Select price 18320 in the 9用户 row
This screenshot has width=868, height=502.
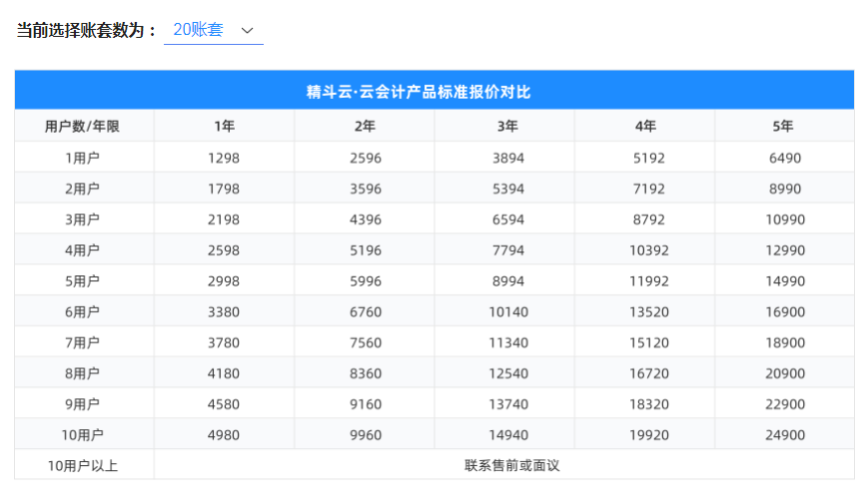649,405
